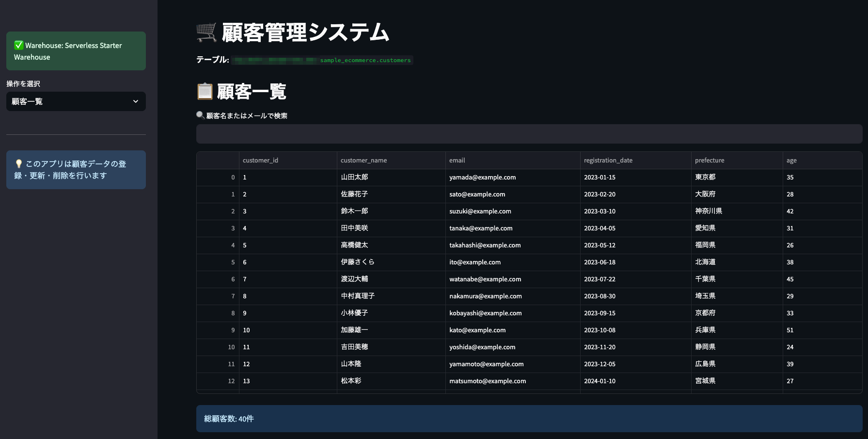Click the tanaka@example.com email cell
The width and height of the screenshot is (868, 439).
click(513, 228)
